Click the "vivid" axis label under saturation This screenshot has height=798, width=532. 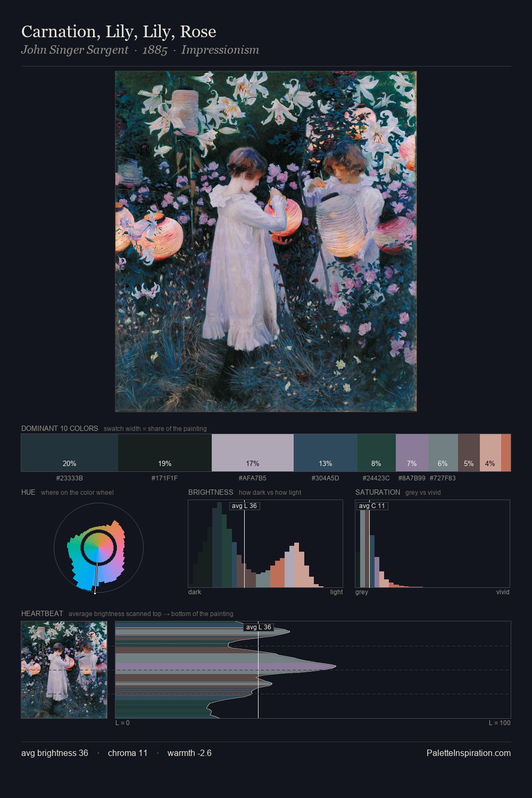503,592
